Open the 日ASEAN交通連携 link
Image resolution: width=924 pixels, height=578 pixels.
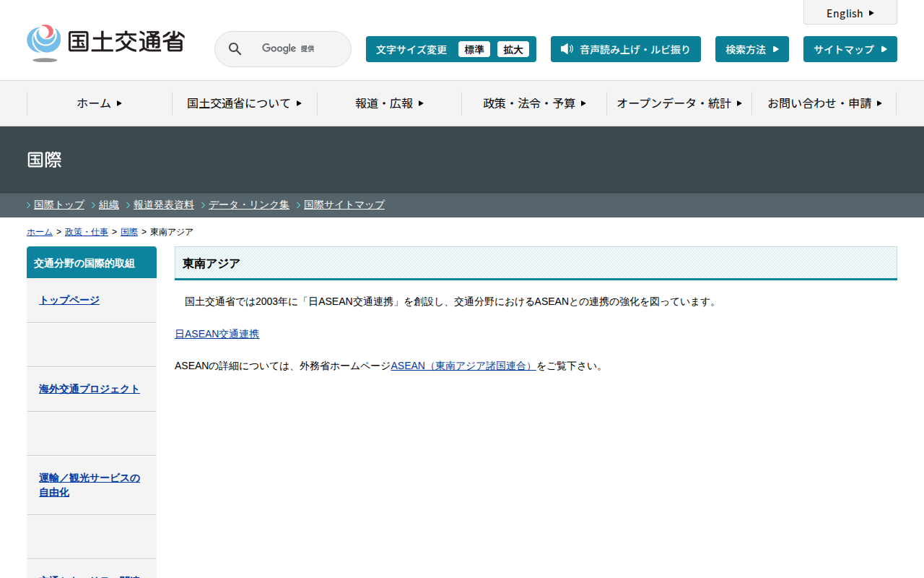pyautogui.click(x=217, y=334)
